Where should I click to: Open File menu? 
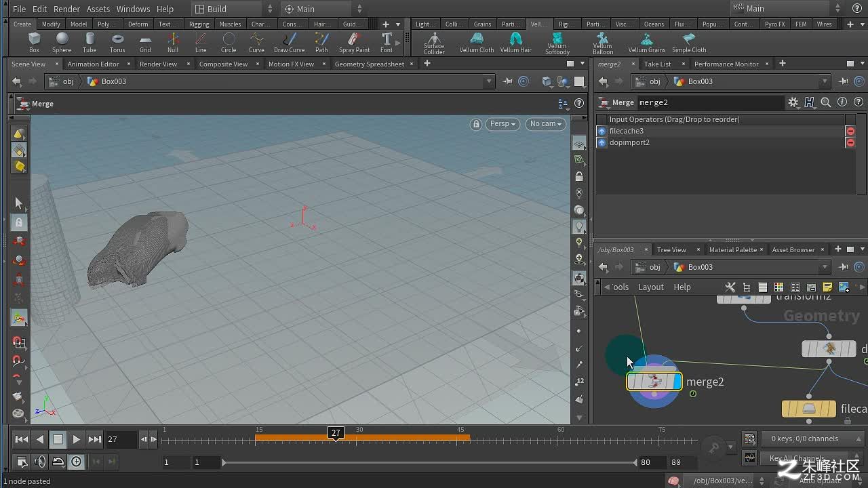coord(19,9)
